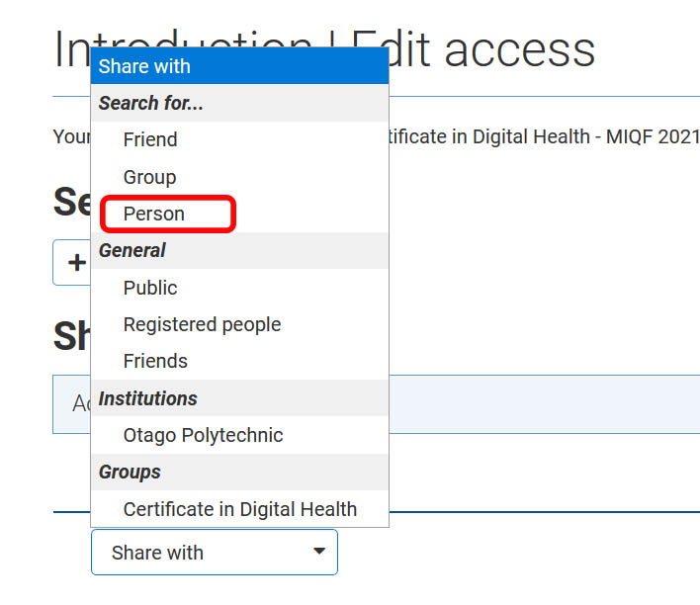Pick Friends under General
The width and height of the screenshot is (700, 605).
click(x=155, y=361)
